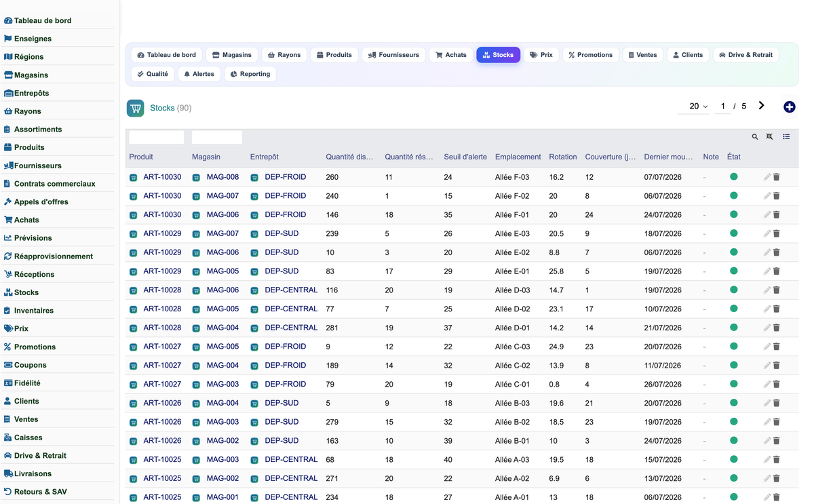The height and width of the screenshot is (504, 814).
Task: Switch to the Fournisseurs tab
Action: pyautogui.click(x=393, y=55)
